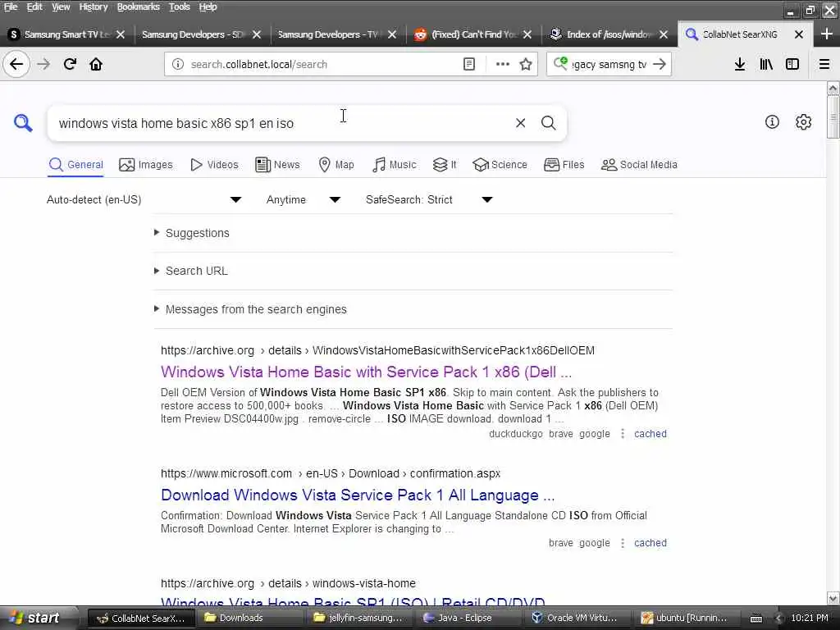
Task: Reload the current page
Action: point(70,64)
